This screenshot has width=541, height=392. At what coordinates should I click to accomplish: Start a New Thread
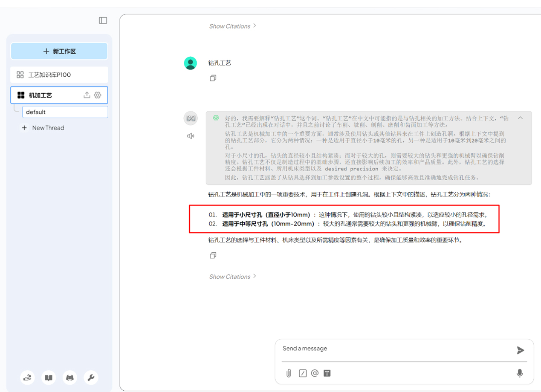(x=43, y=128)
